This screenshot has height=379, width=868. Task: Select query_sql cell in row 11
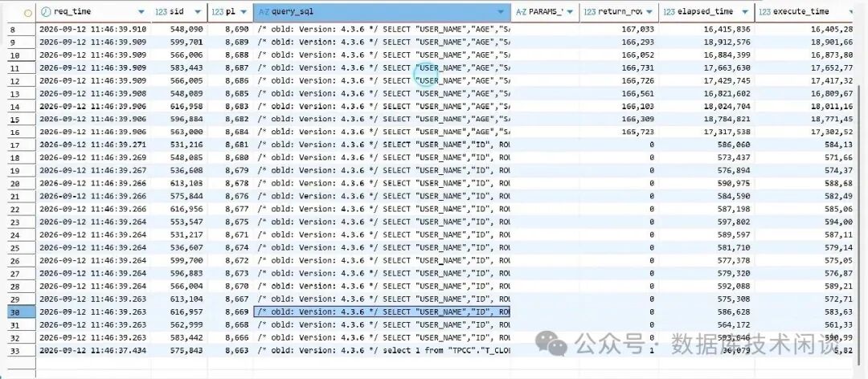point(382,68)
